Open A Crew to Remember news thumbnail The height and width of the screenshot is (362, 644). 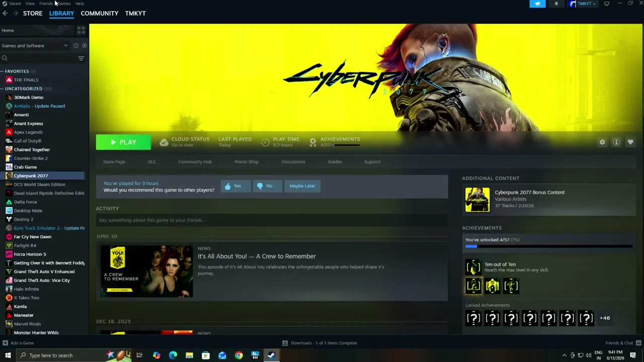click(x=146, y=271)
